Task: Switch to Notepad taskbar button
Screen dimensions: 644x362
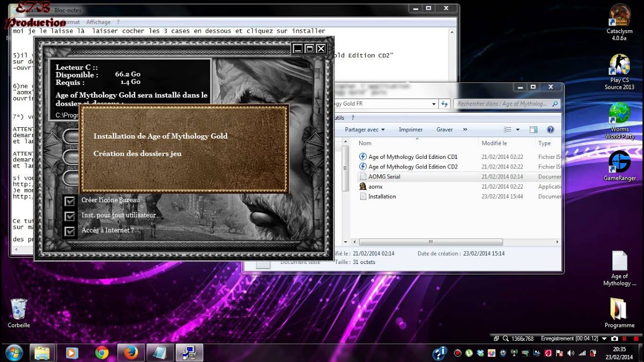Action: [x=160, y=352]
